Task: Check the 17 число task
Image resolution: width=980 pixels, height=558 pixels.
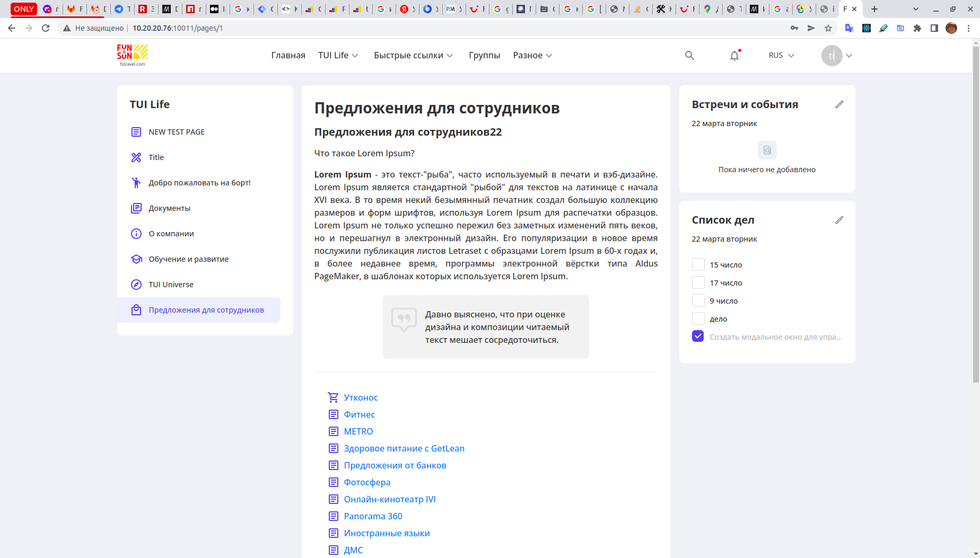Action: [x=698, y=282]
